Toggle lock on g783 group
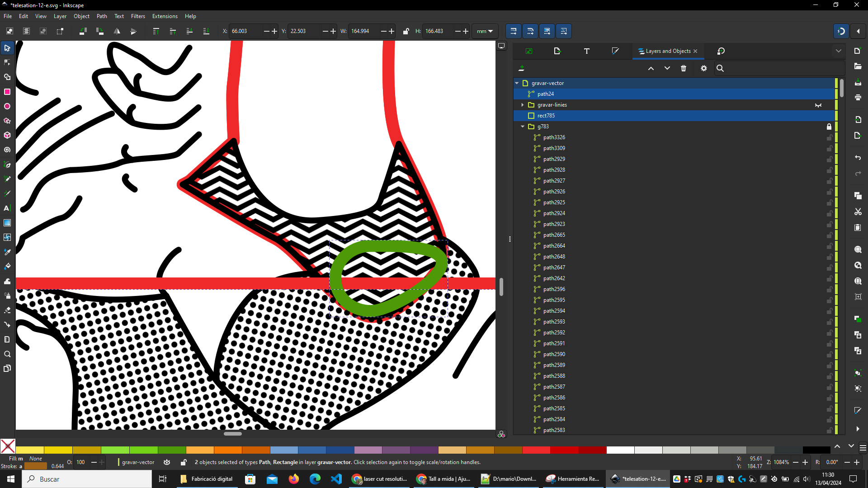 click(829, 127)
